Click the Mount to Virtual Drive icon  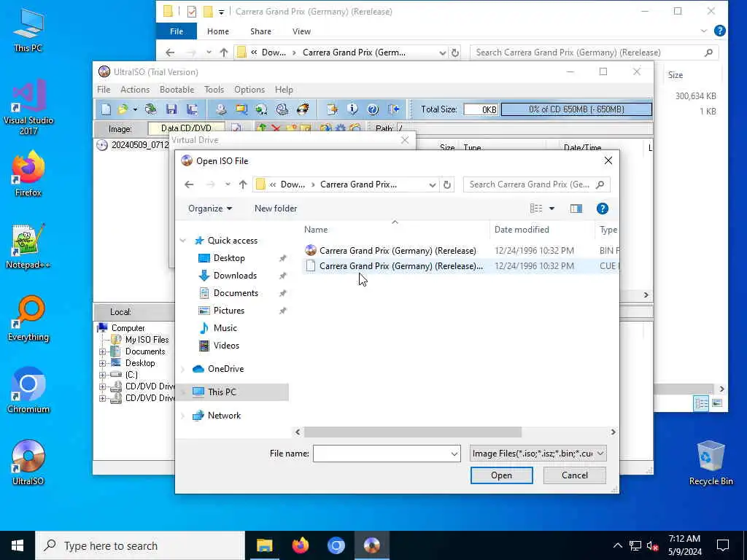point(282,109)
